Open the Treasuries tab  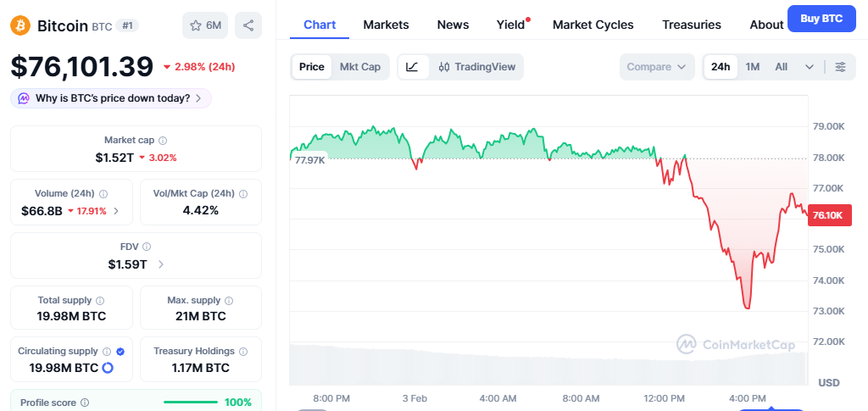pyautogui.click(x=692, y=25)
